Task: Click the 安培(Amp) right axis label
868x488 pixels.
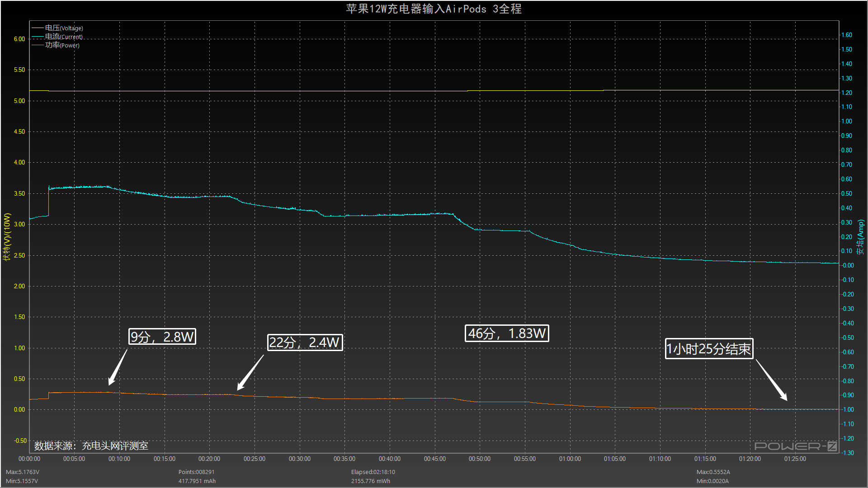Action: coord(861,237)
